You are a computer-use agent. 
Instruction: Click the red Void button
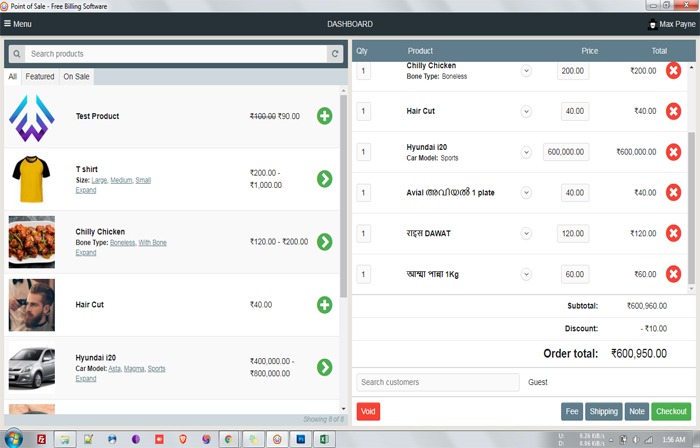pos(368,411)
